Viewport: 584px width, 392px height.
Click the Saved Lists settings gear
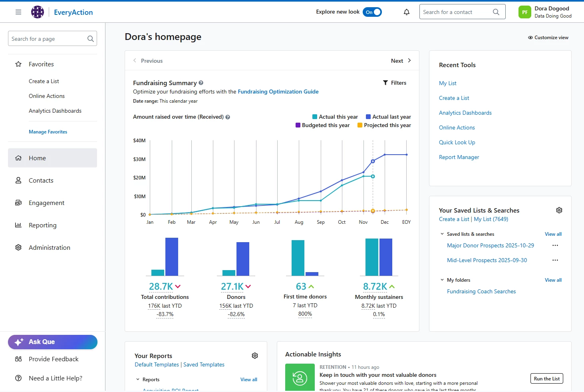coord(559,210)
